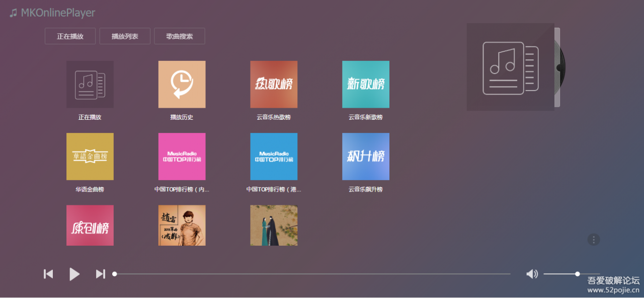Click the 中国TOP排行榜（内... label
This screenshot has height=298, width=644.
coord(182,189)
